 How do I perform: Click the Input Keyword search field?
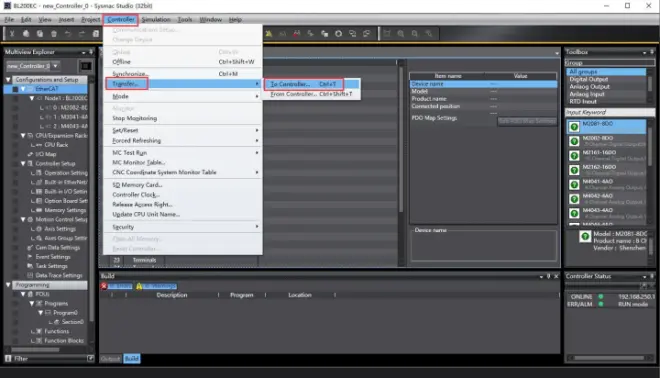coord(610,112)
